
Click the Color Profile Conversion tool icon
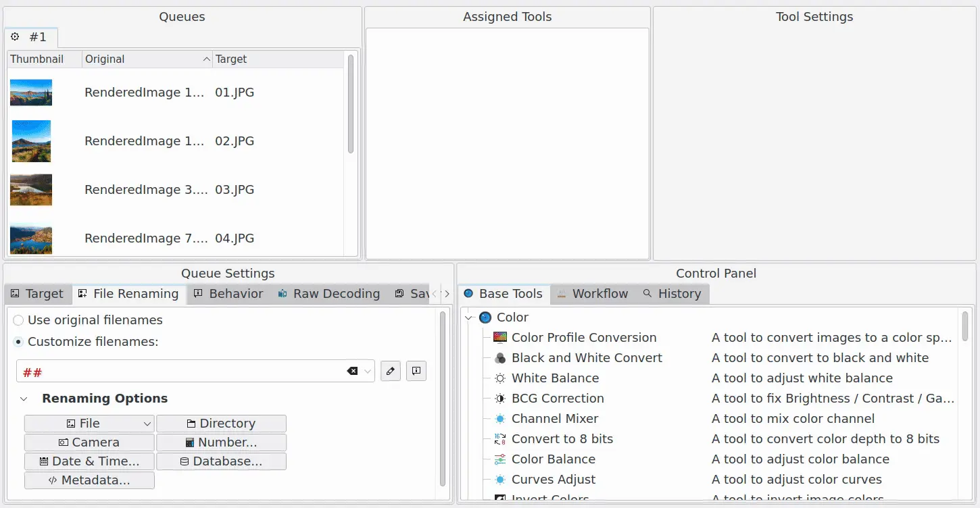pyautogui.click(x=500, y=338)
